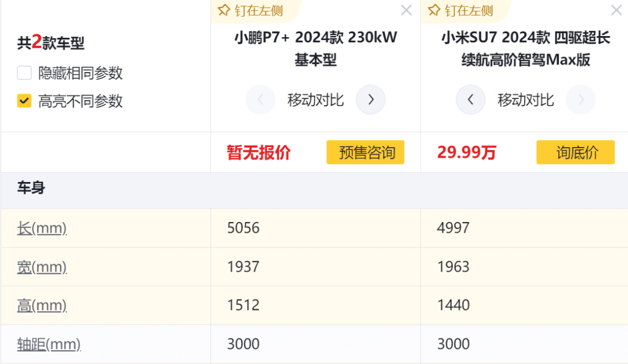Screen dimensions: 628x364
Task: Remove 小米SU7 from comparison with X
Action: (x=616, y=10)
